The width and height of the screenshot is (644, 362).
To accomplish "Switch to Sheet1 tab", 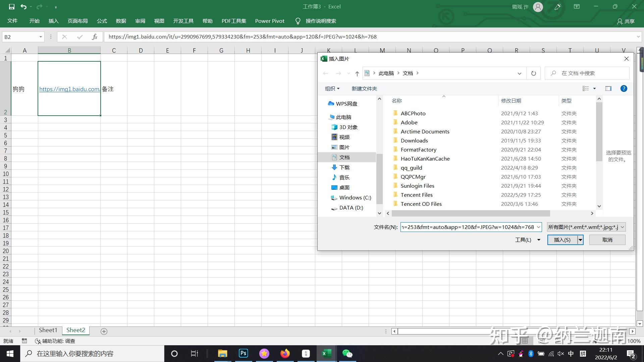I will pyautogui.click(x=48, y=330).
